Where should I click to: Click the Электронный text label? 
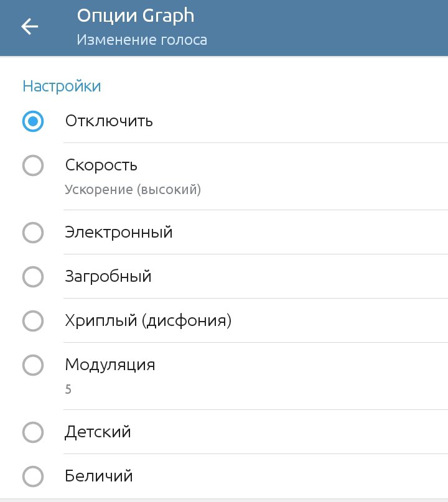click(x=119, y=233)
